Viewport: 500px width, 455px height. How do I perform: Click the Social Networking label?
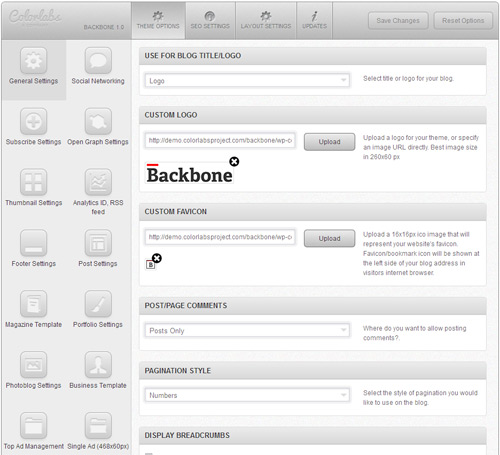pyautogui.click(x=98, y=81)
